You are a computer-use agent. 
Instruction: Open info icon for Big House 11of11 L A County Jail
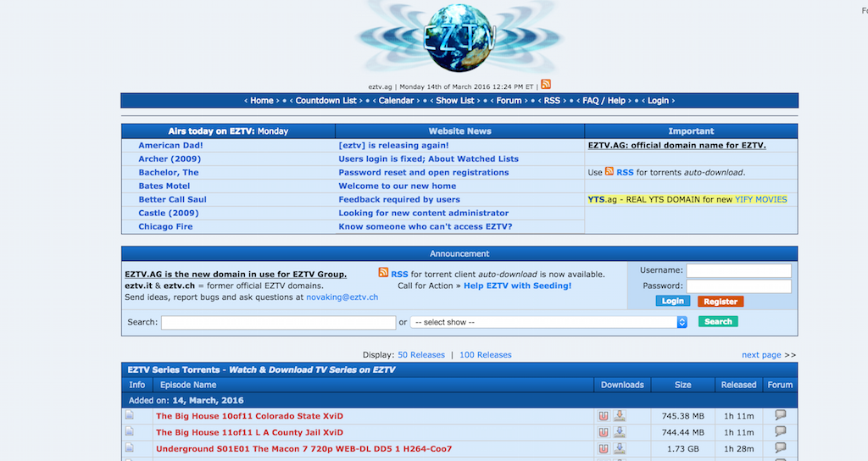(x=130, y=431)
